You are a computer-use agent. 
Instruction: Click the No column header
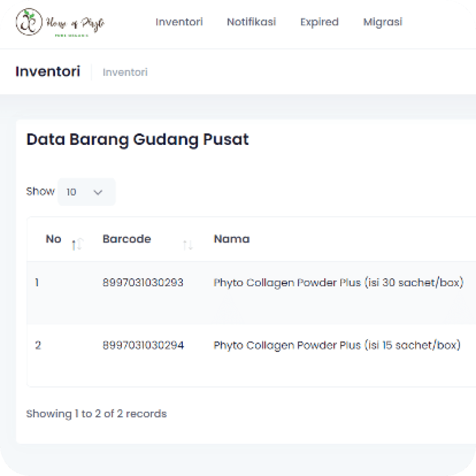click(x=53, y=239)
